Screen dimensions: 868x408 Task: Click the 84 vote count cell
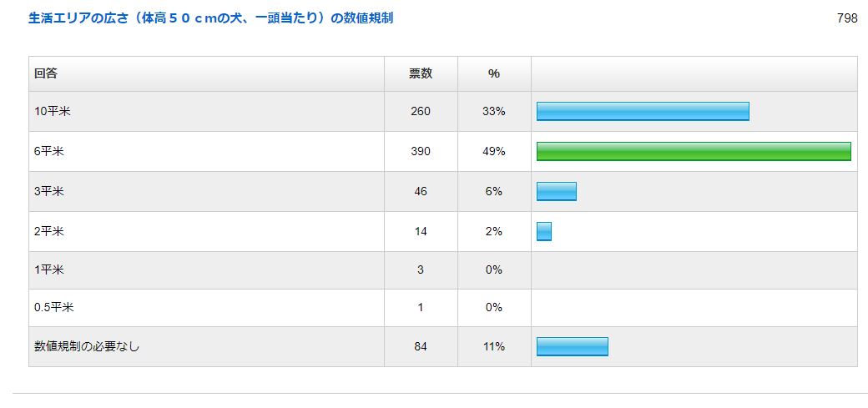point(421,346)
